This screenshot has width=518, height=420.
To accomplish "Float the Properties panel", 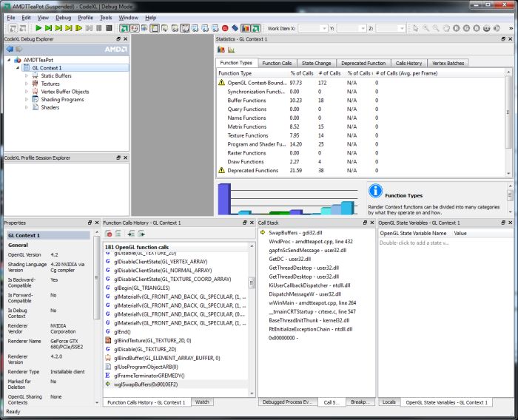I will 90,223.
